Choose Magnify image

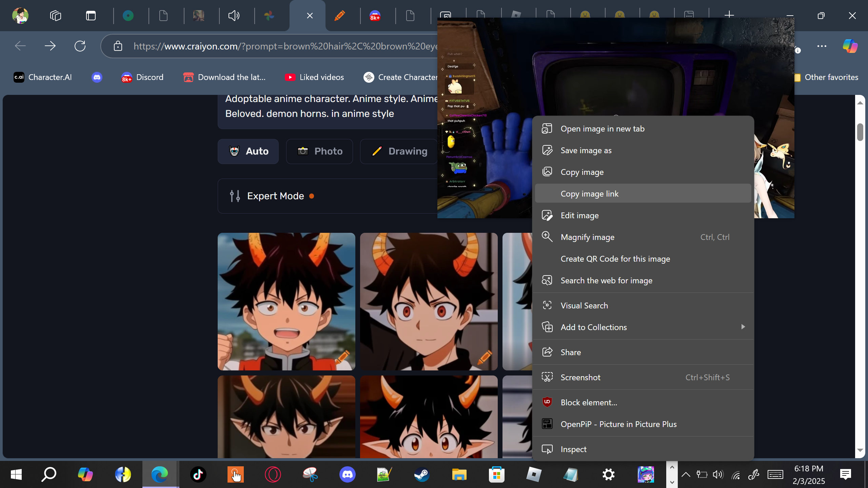click(x=643, y=237)
